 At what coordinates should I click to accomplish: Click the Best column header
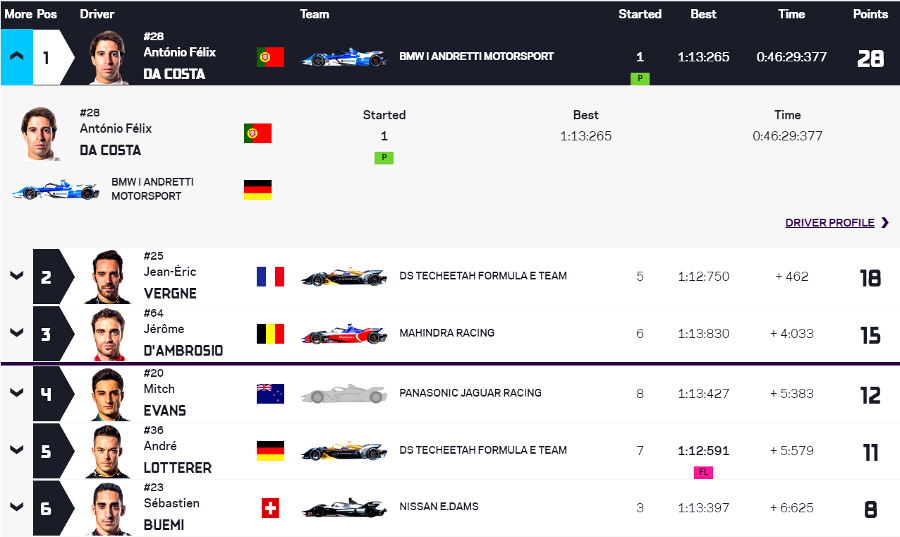click(703, 14)
